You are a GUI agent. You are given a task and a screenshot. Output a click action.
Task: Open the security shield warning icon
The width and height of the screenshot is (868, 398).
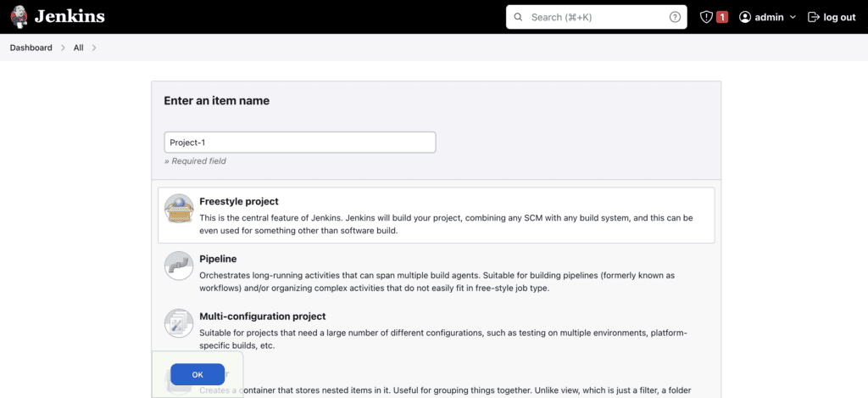tap(706, 17)
